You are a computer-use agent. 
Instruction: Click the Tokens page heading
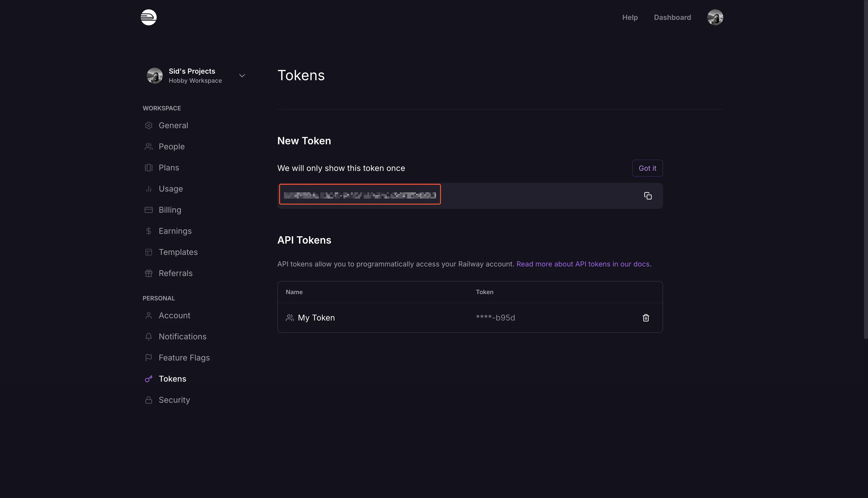point(301,75)
